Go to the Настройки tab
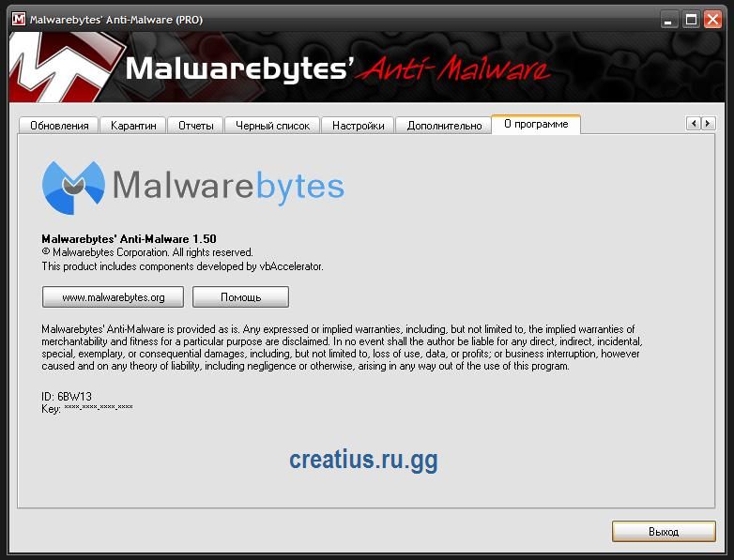The width and height of the screenshot is (734, 560). tap(359, 126)
